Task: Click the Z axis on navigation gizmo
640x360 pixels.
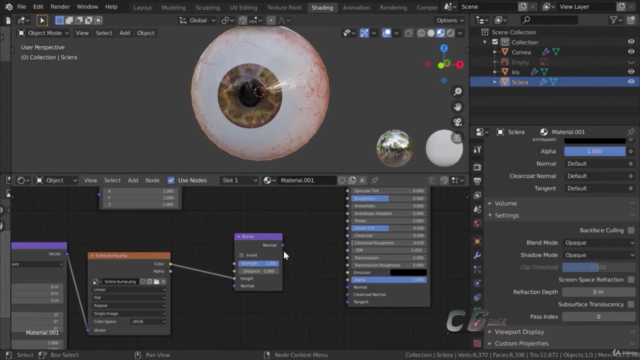Action: (x=444, y=49)
